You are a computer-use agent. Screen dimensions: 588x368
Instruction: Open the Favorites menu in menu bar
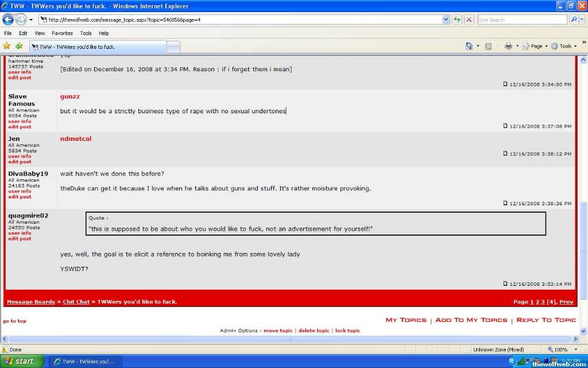(x=62, y=33)
